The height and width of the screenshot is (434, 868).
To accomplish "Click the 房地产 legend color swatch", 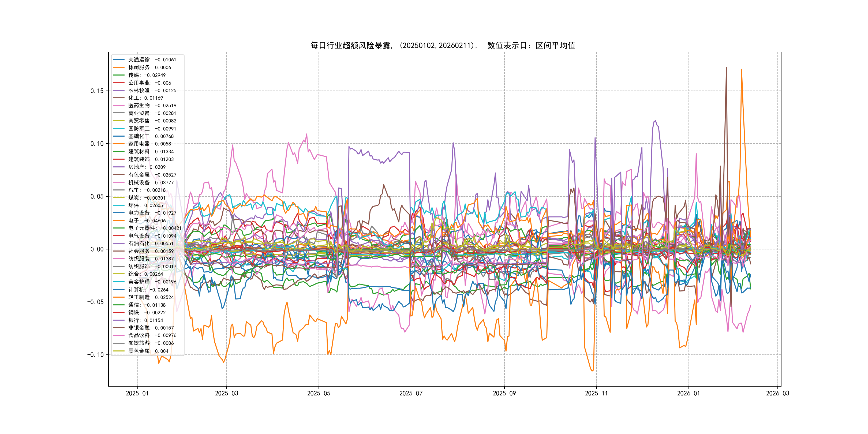I will [119, 167].
